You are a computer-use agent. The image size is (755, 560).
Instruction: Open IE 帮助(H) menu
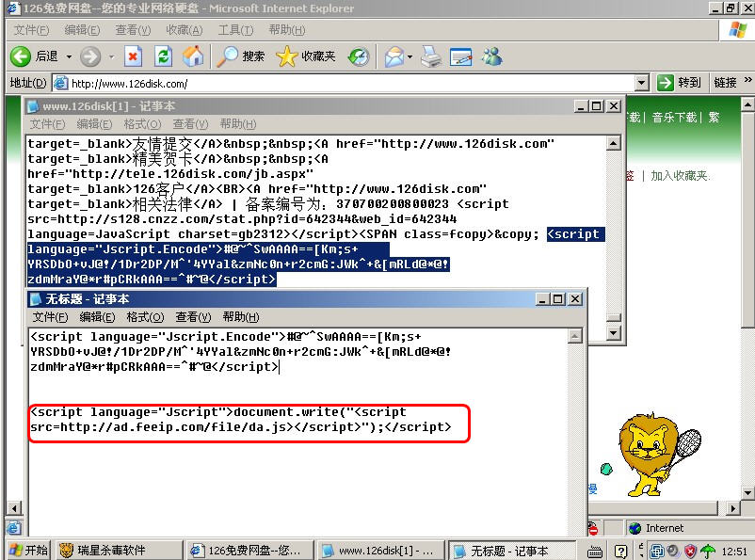click(x=286, y=30)
